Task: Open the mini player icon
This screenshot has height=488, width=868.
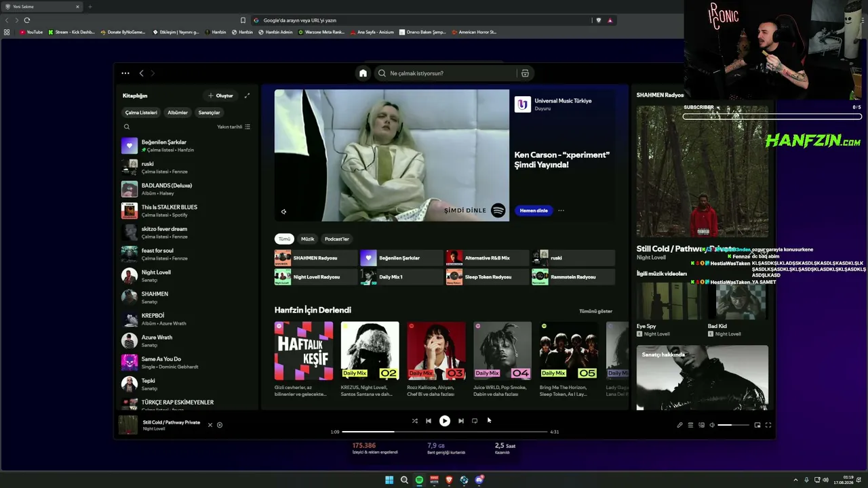Action: tap(757, 425)
